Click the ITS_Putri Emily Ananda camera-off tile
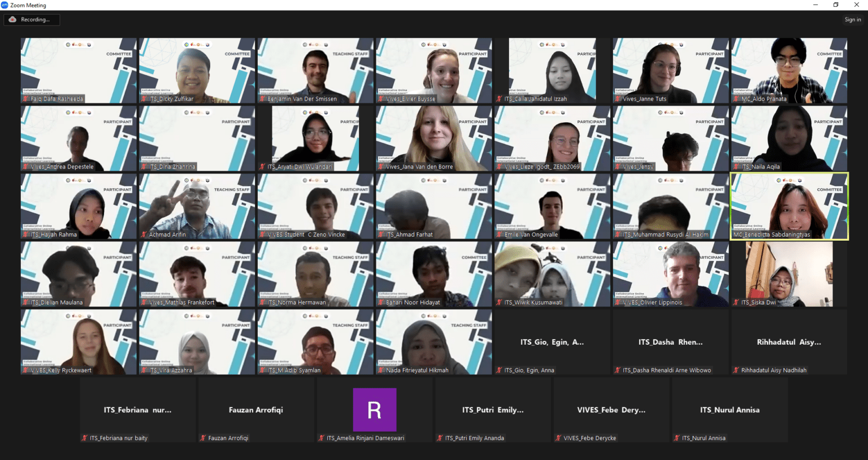 point(493,410)
